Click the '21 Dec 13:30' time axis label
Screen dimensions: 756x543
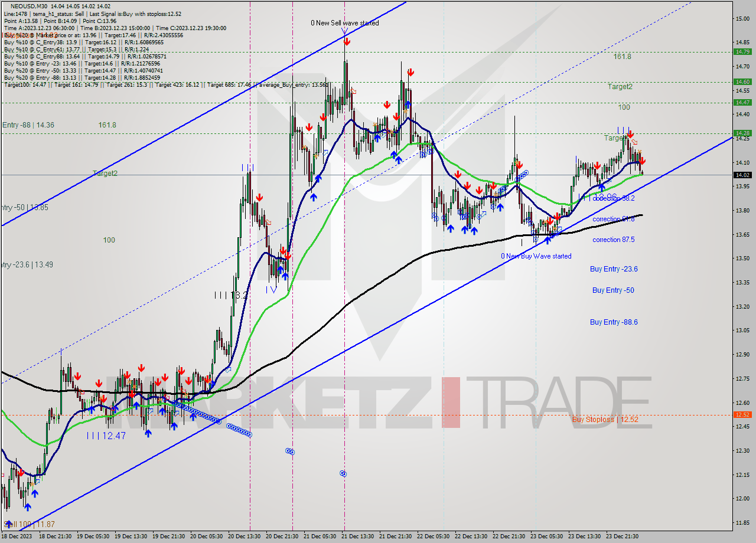tap(357, 537)
